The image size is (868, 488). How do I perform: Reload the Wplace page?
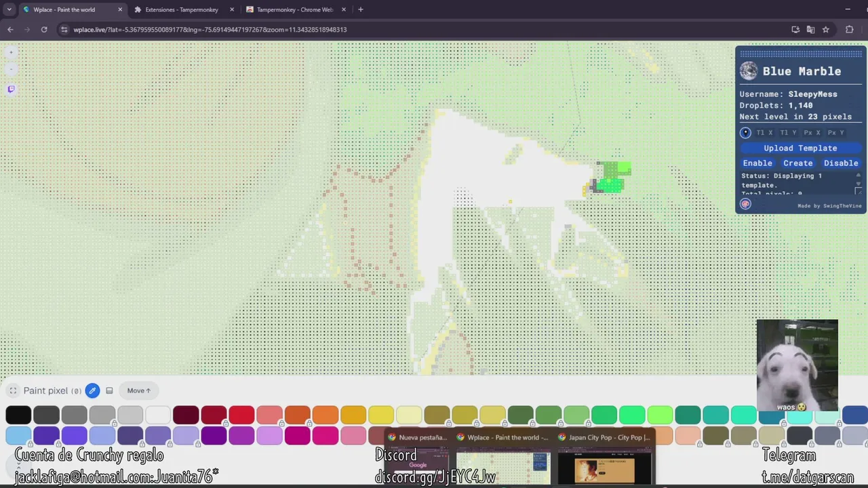pyautogui.click(x=44, y=29)
